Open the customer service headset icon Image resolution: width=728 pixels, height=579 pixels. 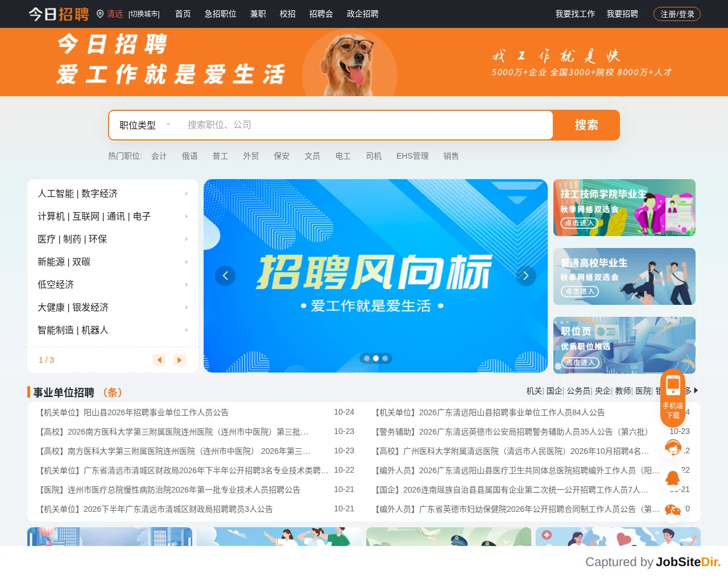[673, 448]
